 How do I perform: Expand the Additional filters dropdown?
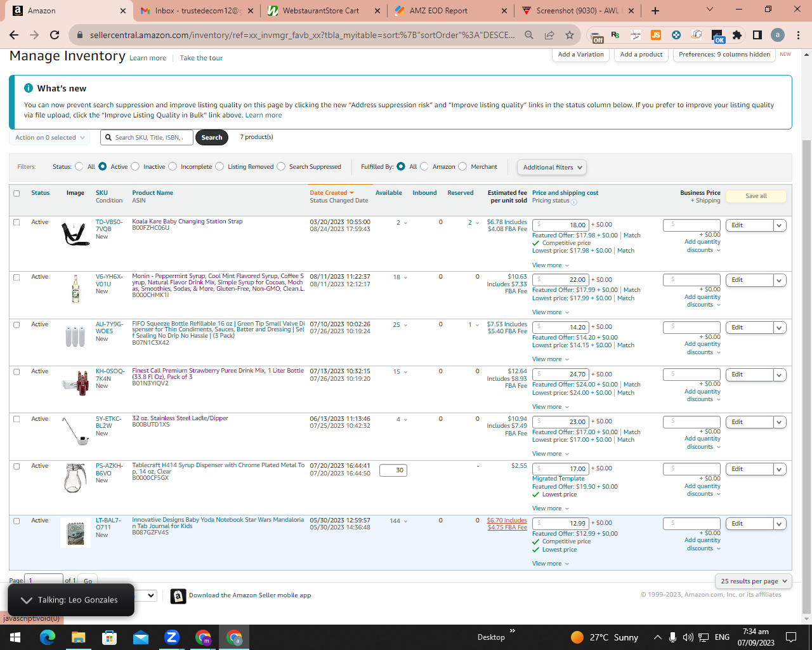[552, 167]
